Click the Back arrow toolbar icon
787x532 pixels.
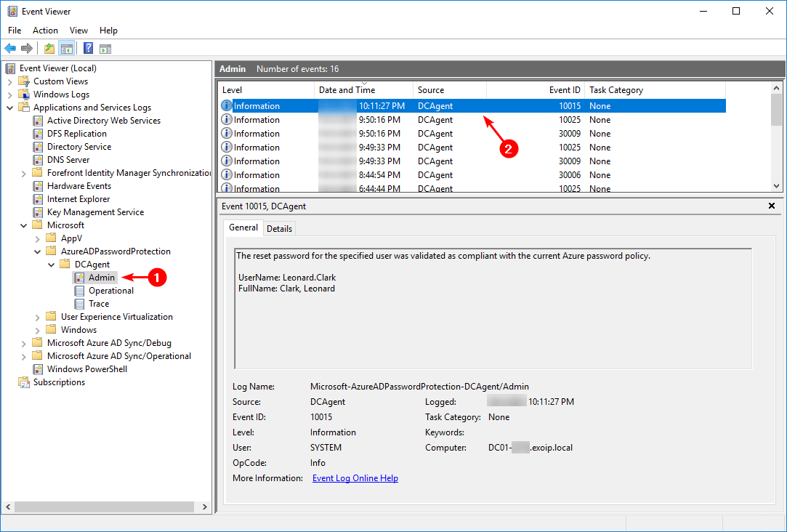click(x=10, y=49)
